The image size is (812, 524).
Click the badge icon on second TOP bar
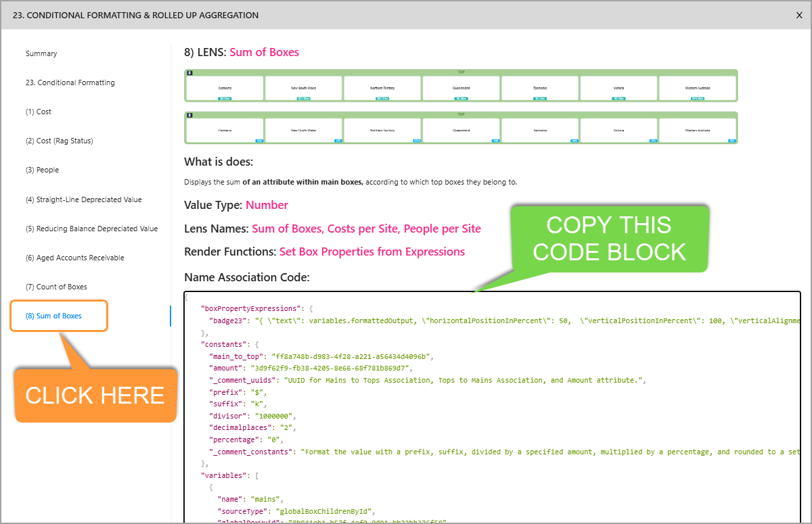[x=190, y=115]
